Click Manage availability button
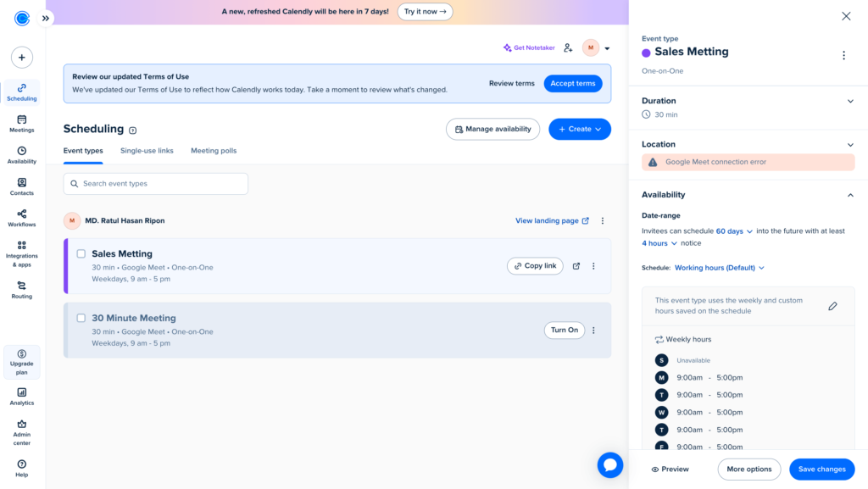 (x=492, y=129)
